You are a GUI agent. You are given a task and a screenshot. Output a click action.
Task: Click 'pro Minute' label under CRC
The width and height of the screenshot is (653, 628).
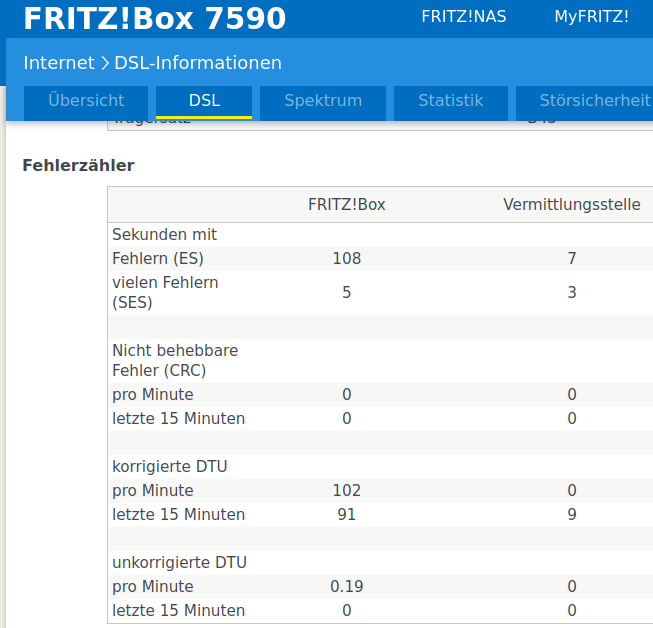click(153, 395)
